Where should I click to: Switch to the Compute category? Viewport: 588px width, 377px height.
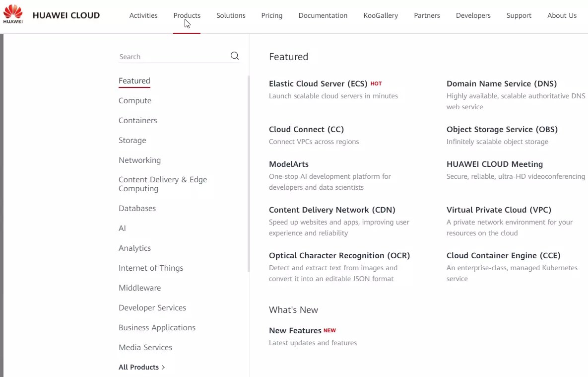pyautogui.click(x=135, y=100)
